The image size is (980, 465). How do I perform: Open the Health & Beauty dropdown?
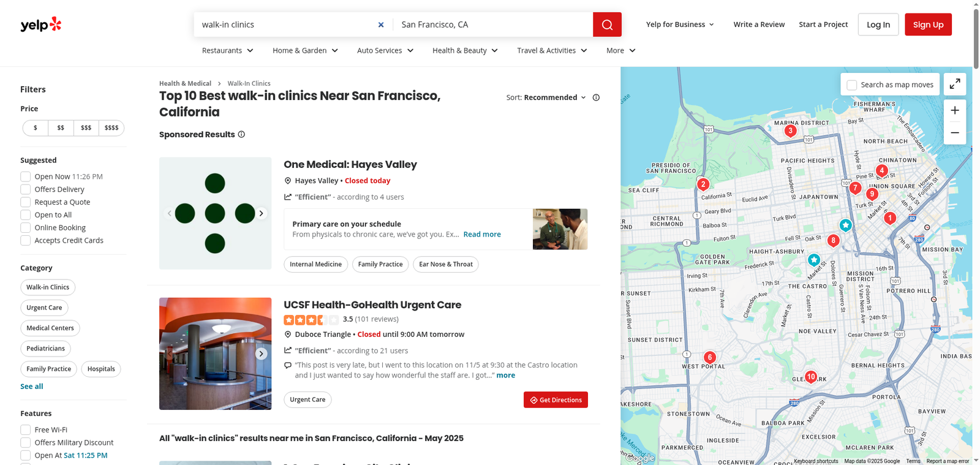466,50
